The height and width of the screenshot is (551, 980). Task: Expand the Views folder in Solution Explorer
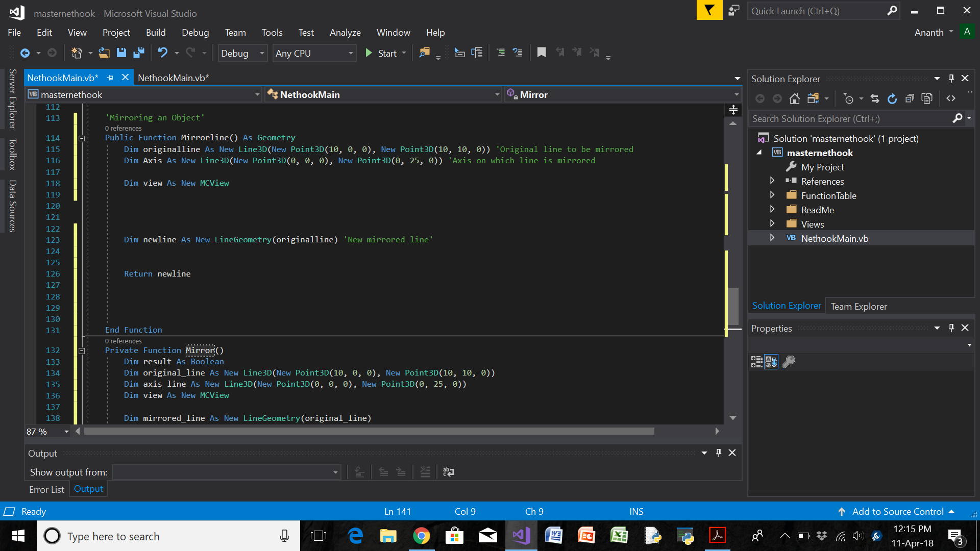(772, 223)
